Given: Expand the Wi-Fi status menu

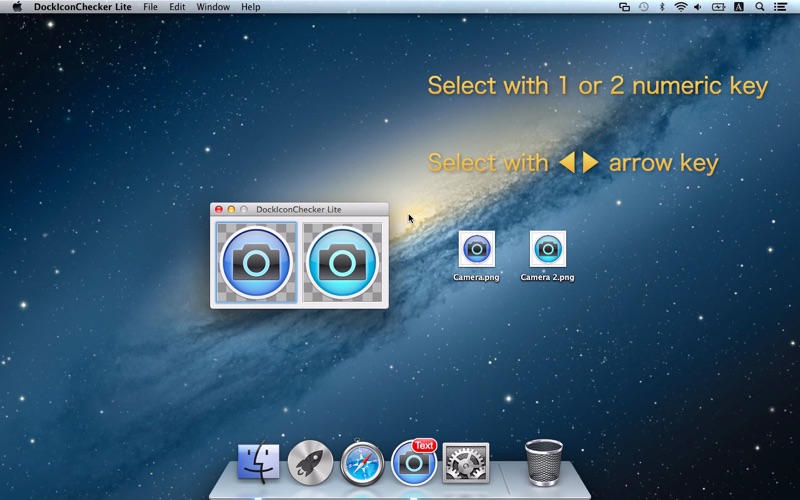Looking at the screenshot, I should tap(681, 7).
